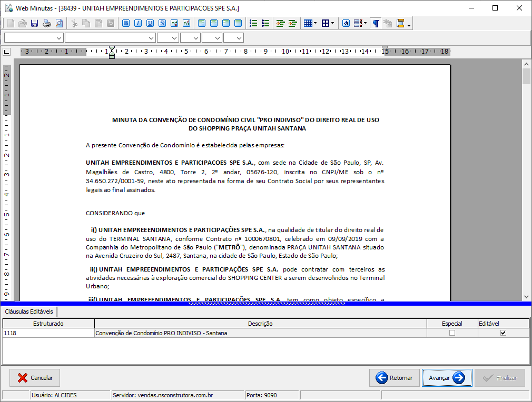The image size is (532, 402).
Task: Click the horizontal ruler left indent marker
Action: [112, 52]
